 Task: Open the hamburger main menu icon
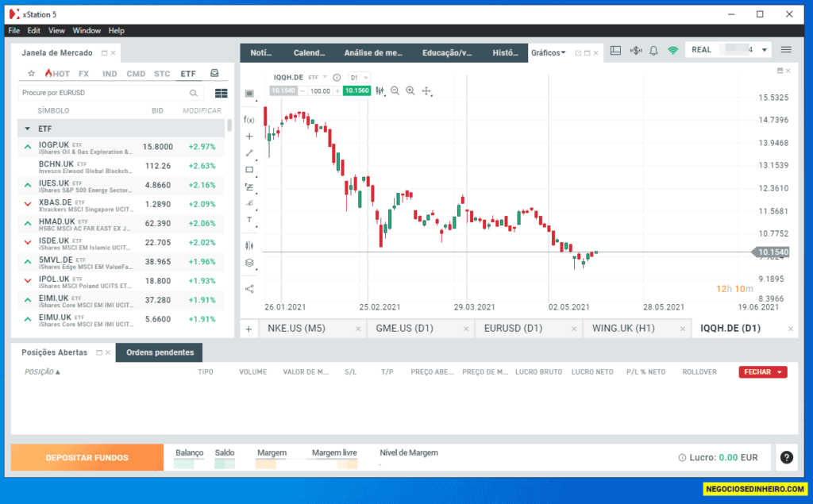tap(786, 50)
